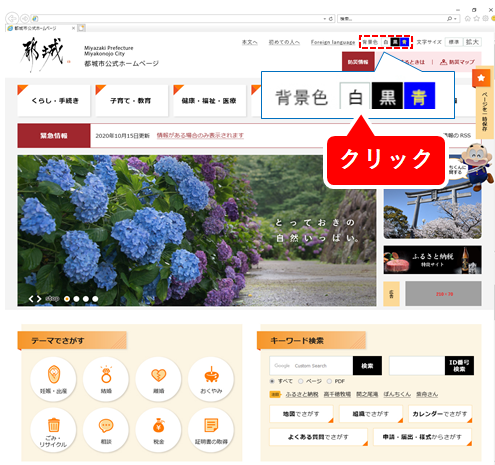Image resolution: width=495 pixels, height=465 pixels.
Task: Open the browser search box dropdown arrow
Action: click(x=455, y=19)
